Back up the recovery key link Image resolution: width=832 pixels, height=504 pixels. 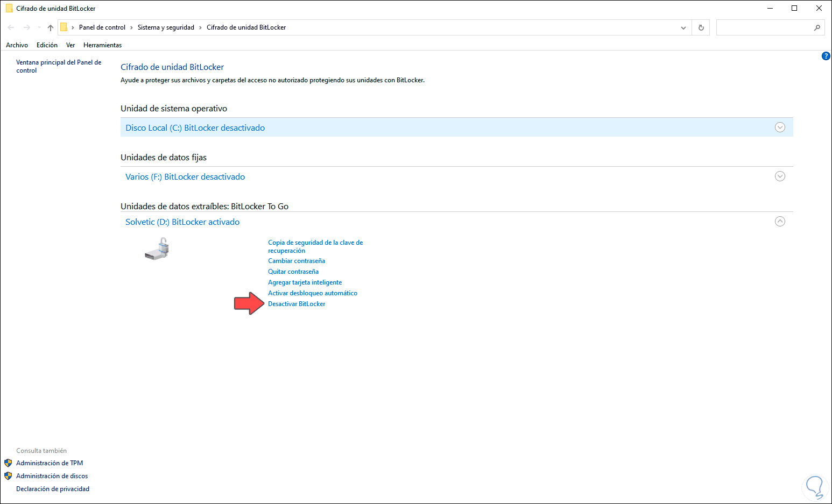point(315,247)
